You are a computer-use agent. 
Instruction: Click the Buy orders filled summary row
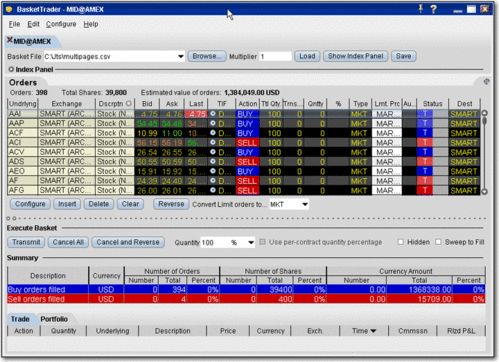click(246, 289)
